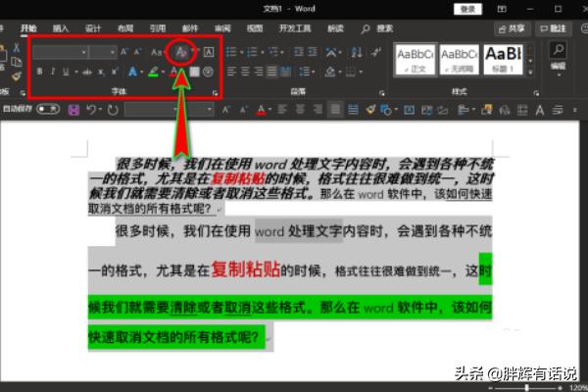This screenshot has width=588, height=392.
Task: Click the Find magnifier icon in editing group
Action: coord(559,50)
